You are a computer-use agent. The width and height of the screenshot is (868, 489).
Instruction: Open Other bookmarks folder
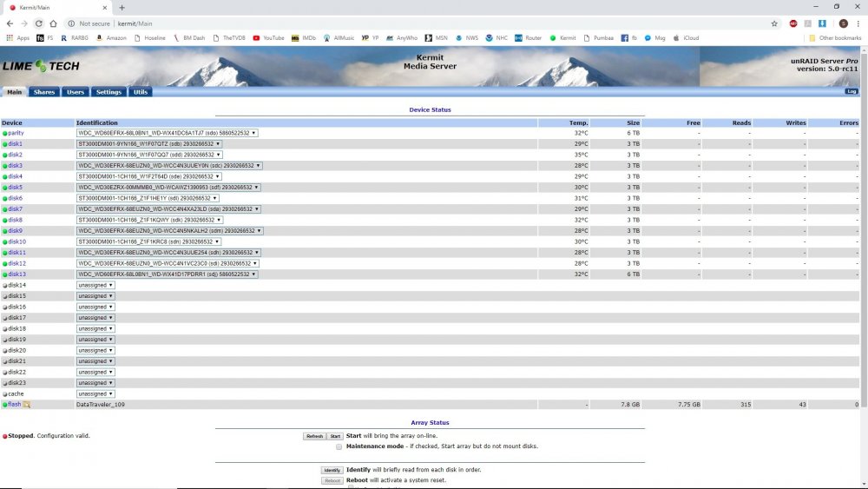[835, 38]
